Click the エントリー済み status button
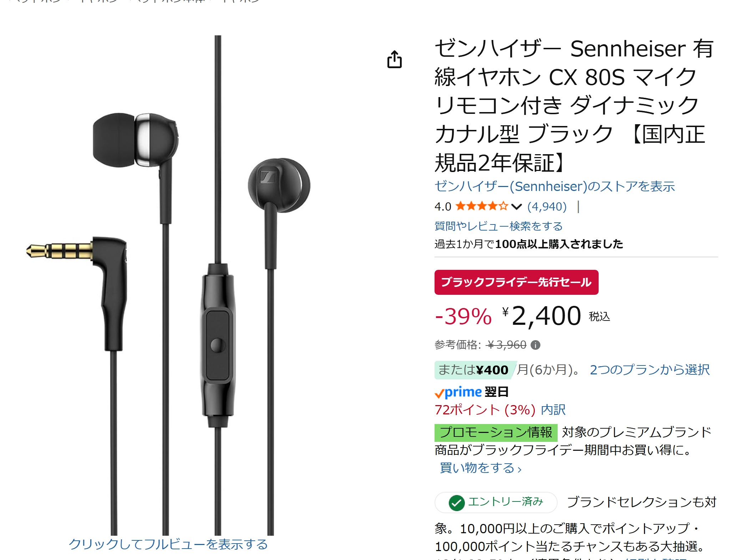731x560 pixels. (496, 503)
